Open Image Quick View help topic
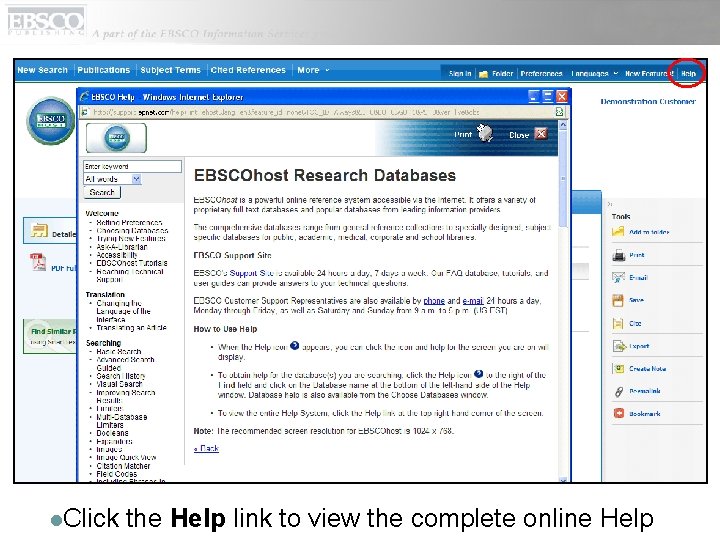 (x=126, y=457)
